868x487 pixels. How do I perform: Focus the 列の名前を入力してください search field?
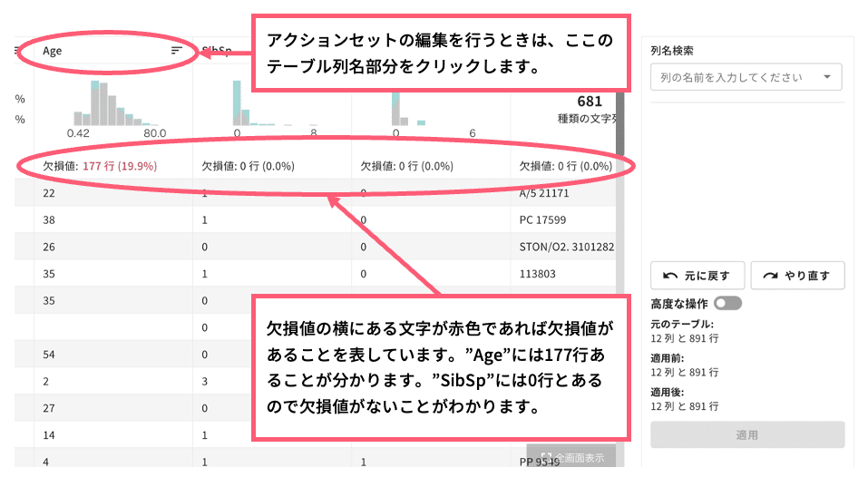(746, 77)
